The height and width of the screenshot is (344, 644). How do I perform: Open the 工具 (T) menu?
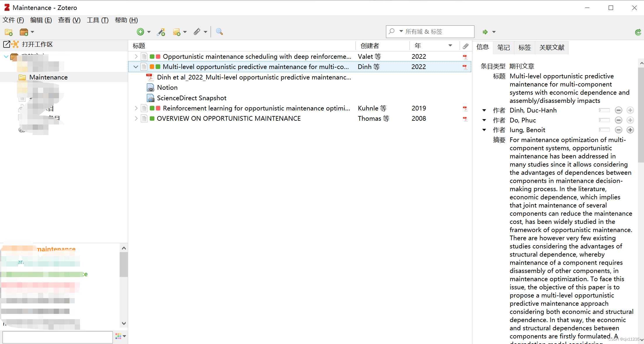pos(98,20)
